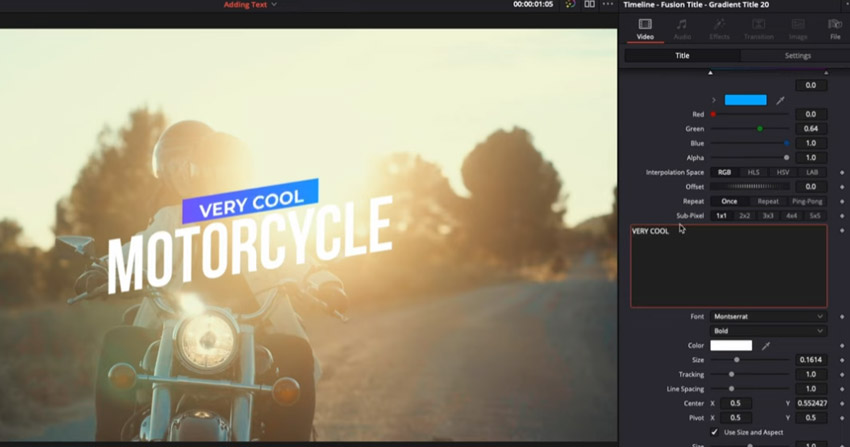Open the Transition inspector tab

tap(758, 29)
